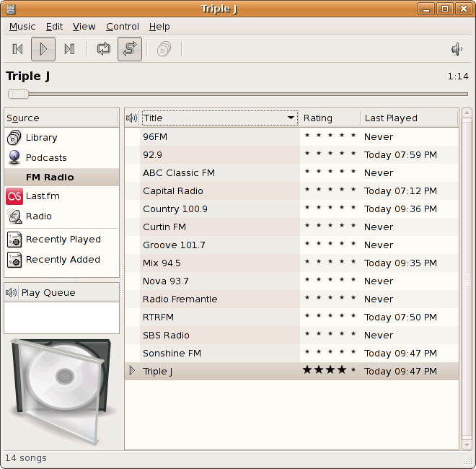476x469 pixels.
Task: Open Recently Played playlist
Action: tap(61, 240)
